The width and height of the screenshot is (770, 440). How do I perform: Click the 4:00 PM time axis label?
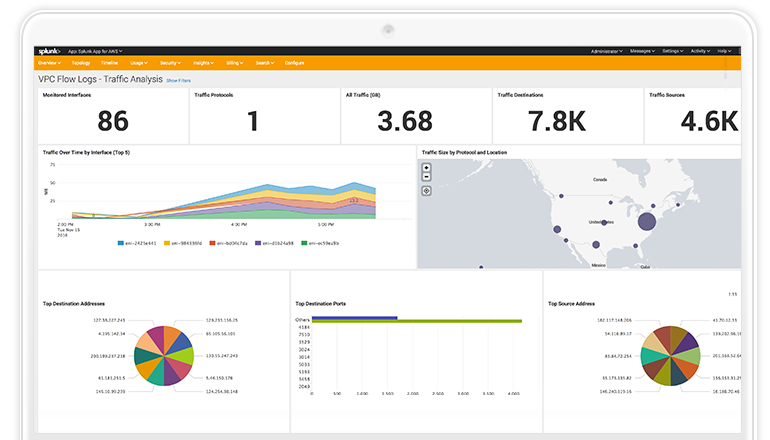coord(239,224)
